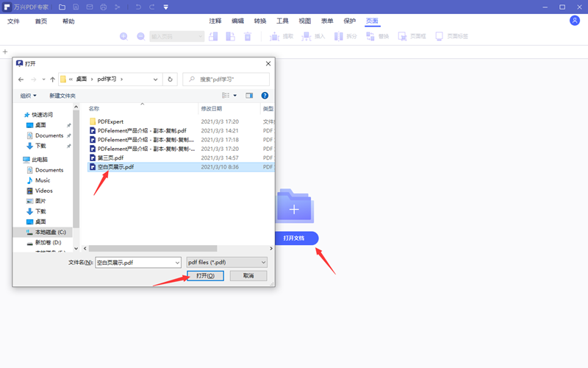Select the 第三页.pdf file
Screen dimensions: 588x368
[110, 158]
